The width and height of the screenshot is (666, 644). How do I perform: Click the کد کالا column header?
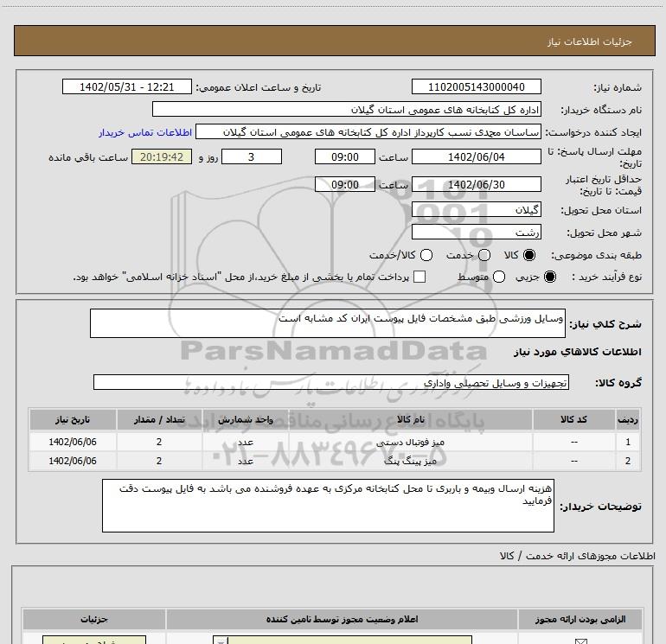tap(573, 420)
